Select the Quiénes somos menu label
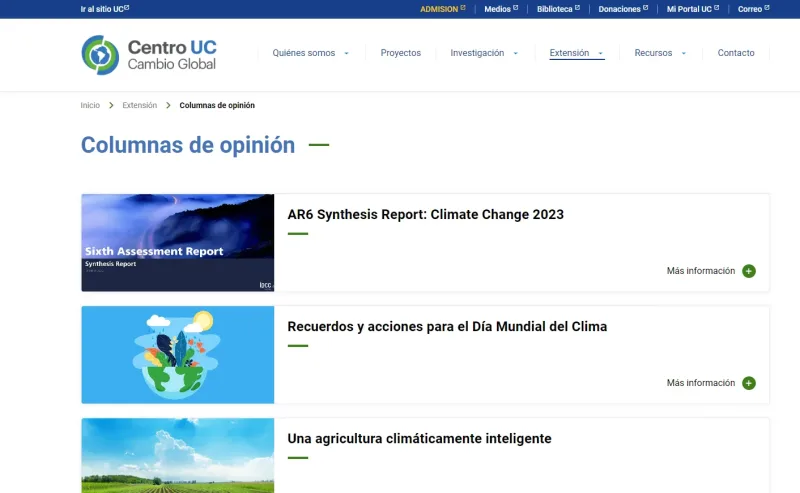This screenshot has height=493, width=800. tap(304, 53)
